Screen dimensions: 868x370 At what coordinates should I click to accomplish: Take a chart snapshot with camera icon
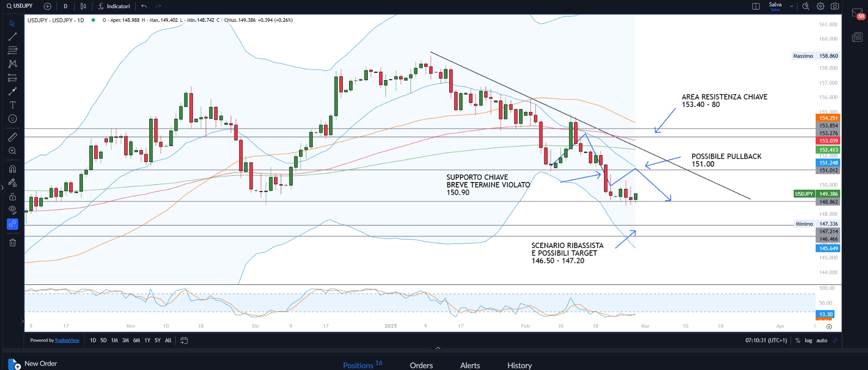(x=835, y=6)
